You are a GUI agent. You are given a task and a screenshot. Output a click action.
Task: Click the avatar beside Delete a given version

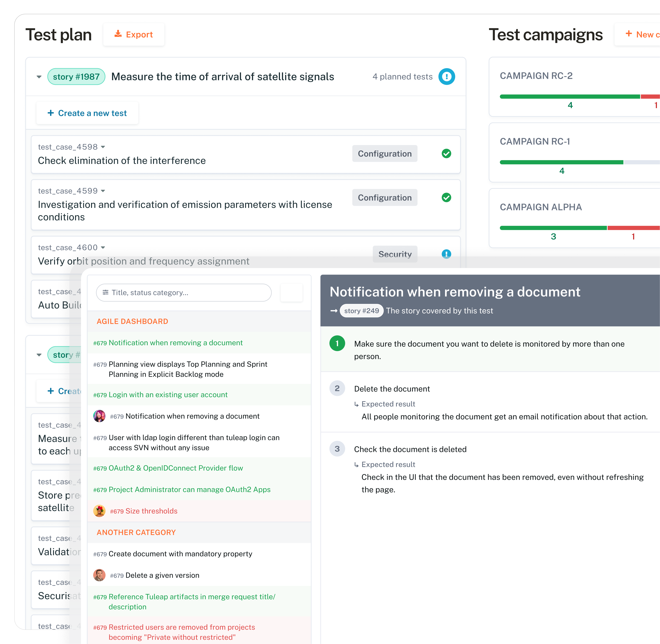(x=99, y=575)
